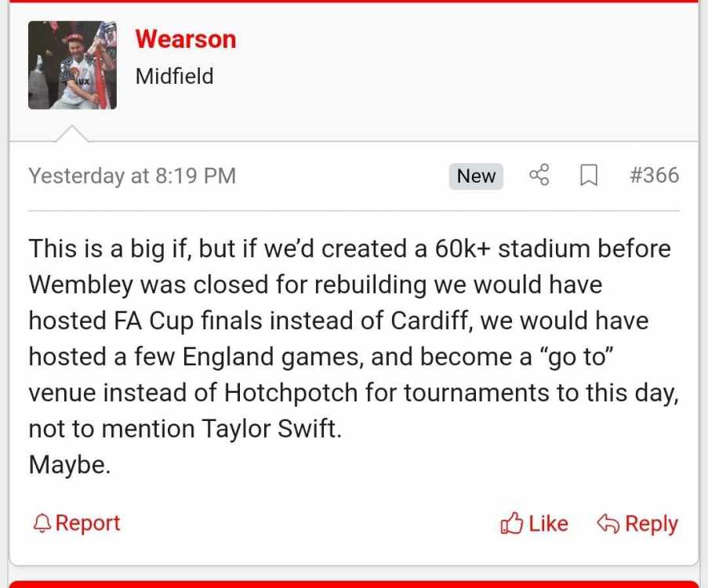Image resolution: width=708 pixels, height=588 pixels.
Task: Open the share icon for this post
Action: click(539, 176)
